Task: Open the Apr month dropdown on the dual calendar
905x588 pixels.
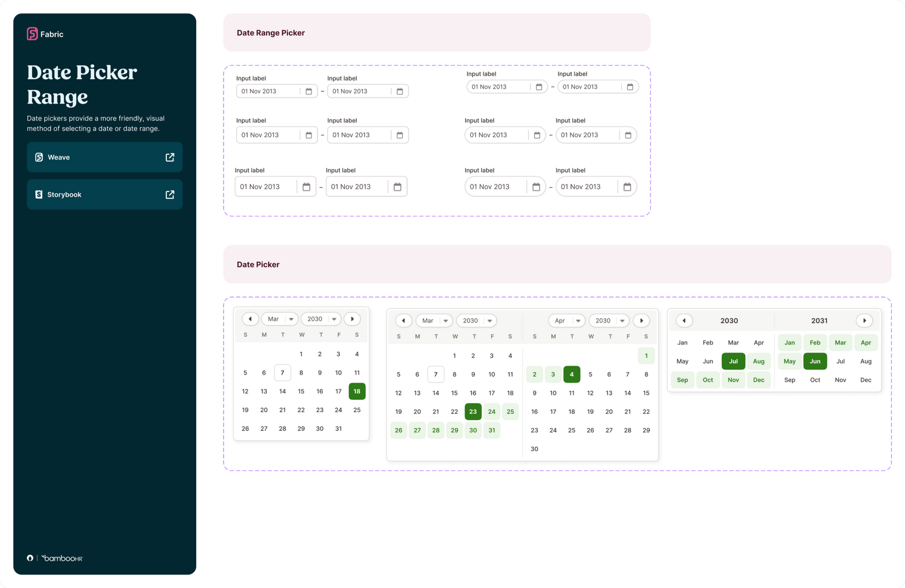Action: click(x=566, y=320)
